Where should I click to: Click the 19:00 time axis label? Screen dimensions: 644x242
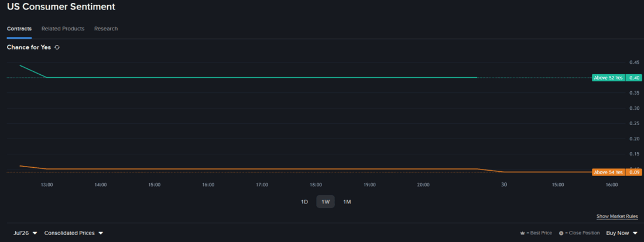(x=369, y=185)
